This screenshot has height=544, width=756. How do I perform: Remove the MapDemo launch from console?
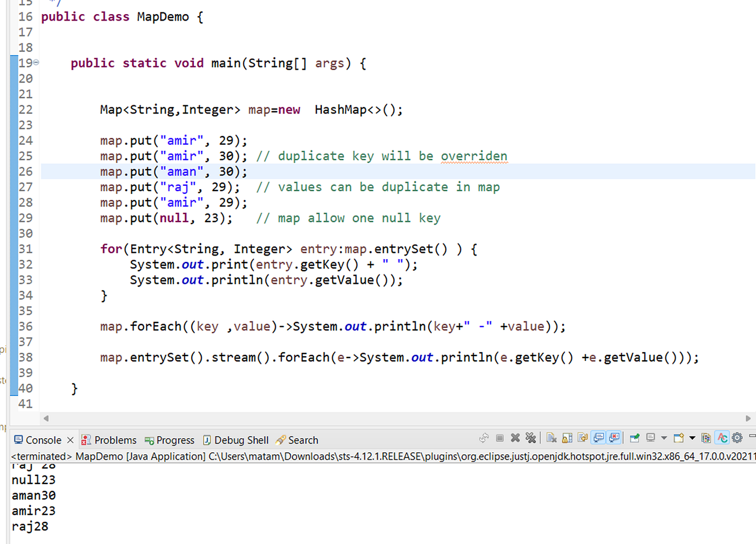click(x=515, y=438)
